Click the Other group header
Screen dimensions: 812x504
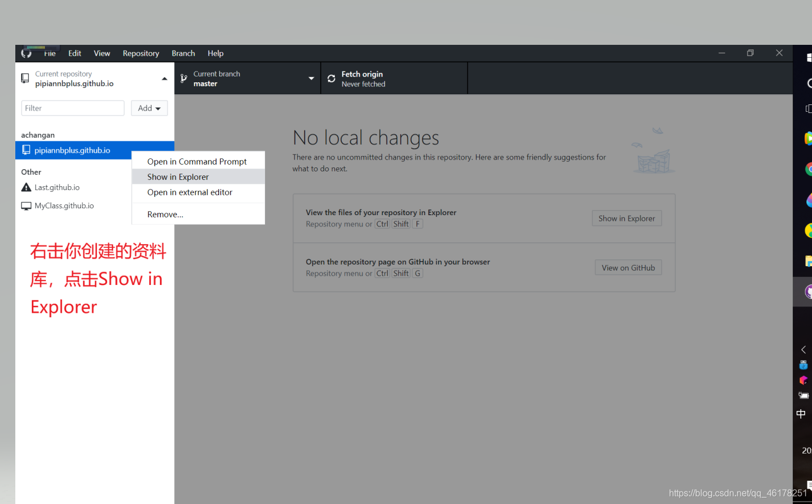(x=31, y=172)
